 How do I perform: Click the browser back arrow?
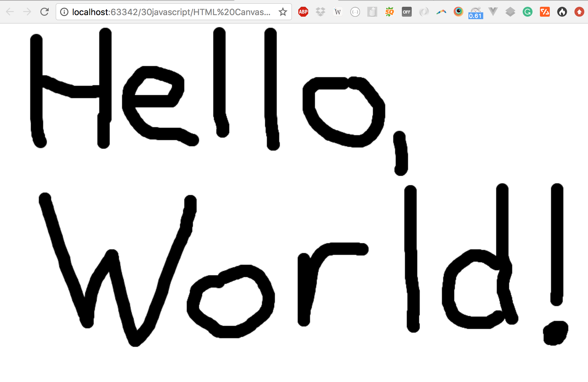click(x=10, y=12)
